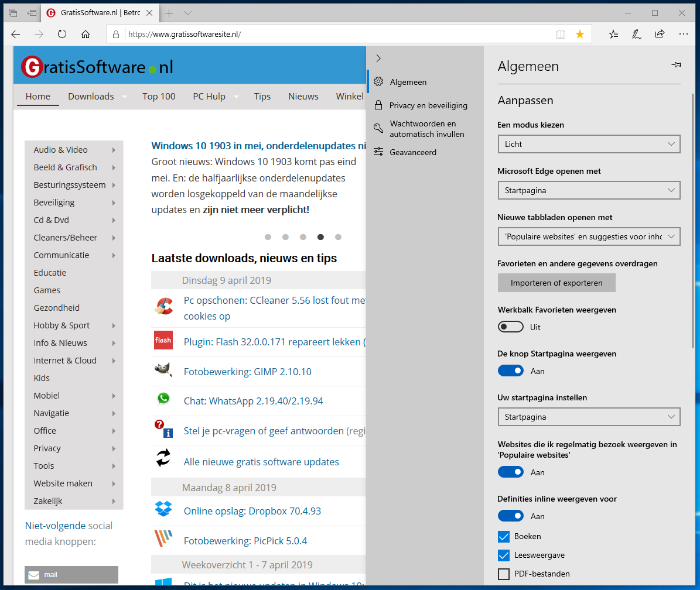The width and height of the screenshot is (700, 590).
Task: Click the favorites star in the address bar
Action: pos(579,34)
